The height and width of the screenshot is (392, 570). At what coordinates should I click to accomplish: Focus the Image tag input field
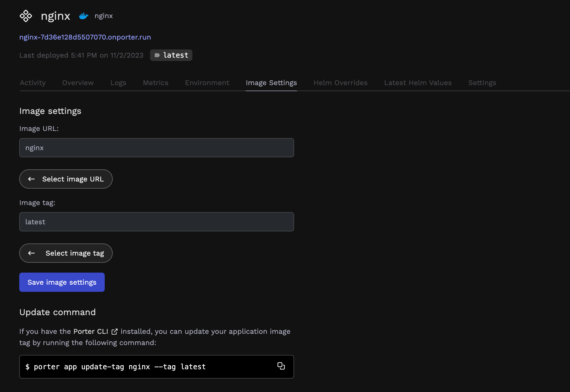[156, 222]
